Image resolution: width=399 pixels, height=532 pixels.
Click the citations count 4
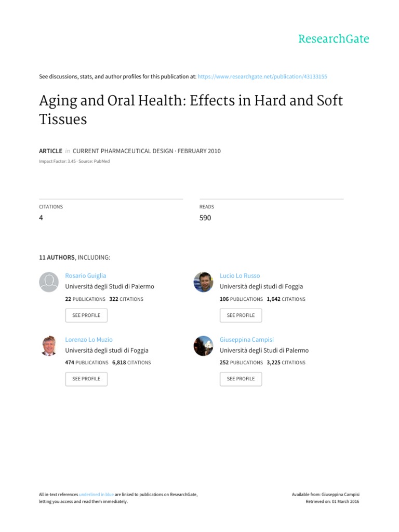click(x=41, y=218)
